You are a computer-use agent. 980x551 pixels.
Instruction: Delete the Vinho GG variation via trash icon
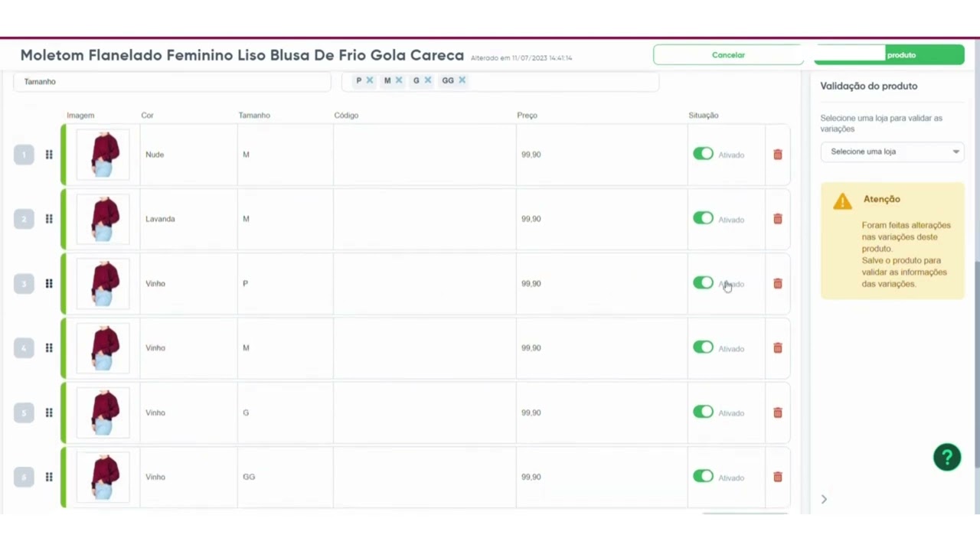777,477
